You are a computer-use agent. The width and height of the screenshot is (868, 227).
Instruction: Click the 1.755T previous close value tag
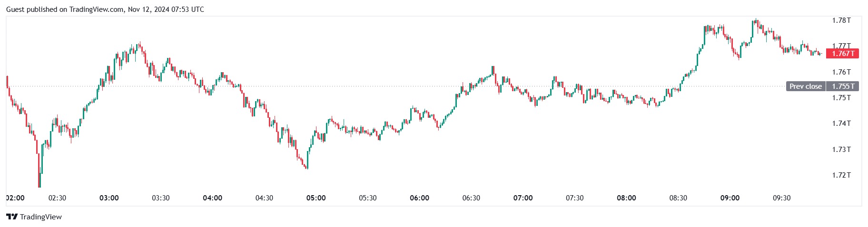(x=843, y=86)
